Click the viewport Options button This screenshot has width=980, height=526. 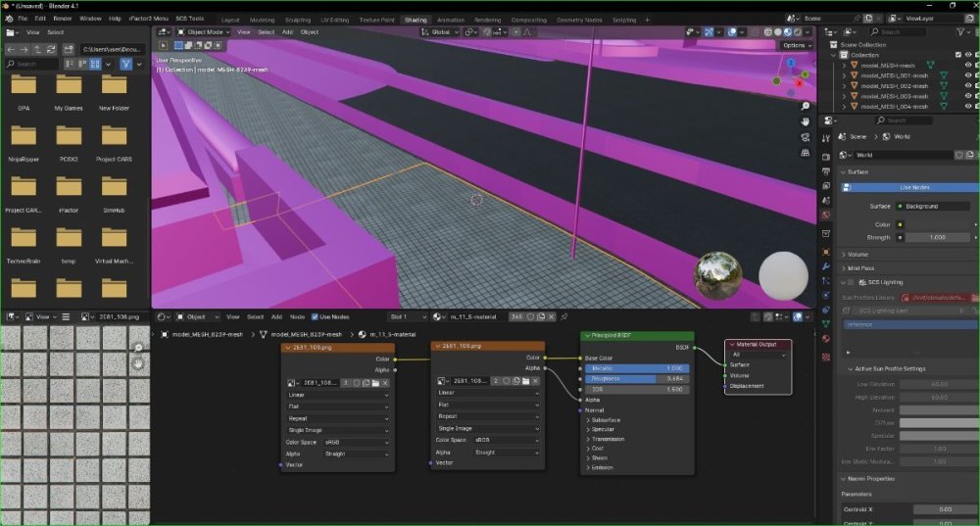[796, 46]
